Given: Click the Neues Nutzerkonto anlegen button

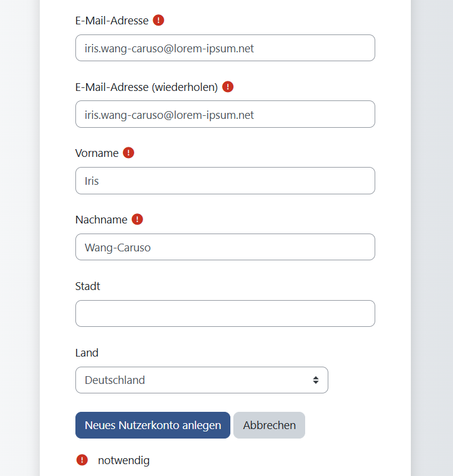Looking at the screenshot, I should 153,425.
